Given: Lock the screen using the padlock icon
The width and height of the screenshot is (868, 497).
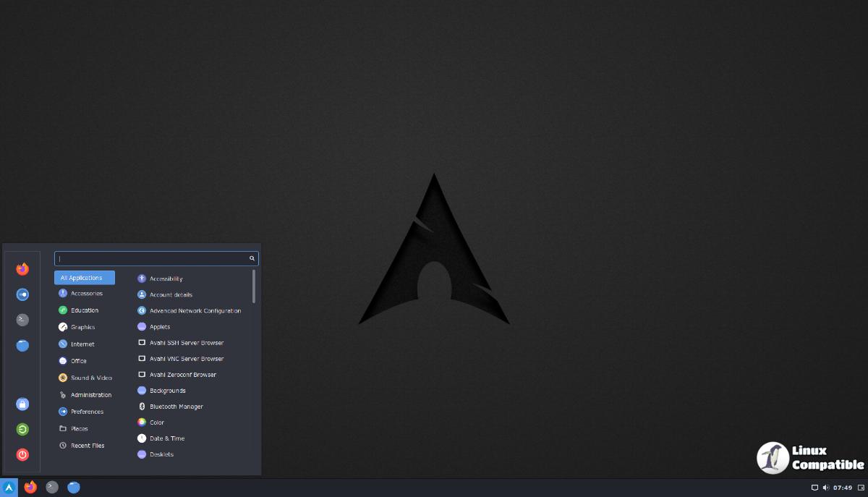Looking at the screenshot, I should tap(22, 404).
